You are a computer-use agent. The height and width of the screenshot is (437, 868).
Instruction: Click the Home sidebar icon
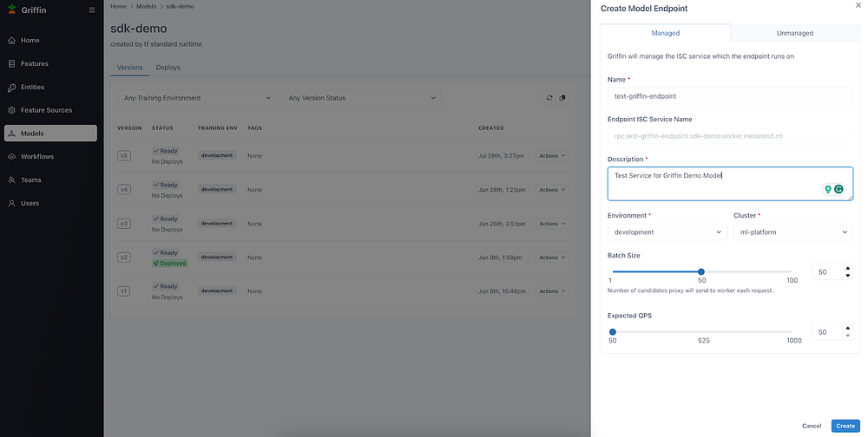(11, 41)
